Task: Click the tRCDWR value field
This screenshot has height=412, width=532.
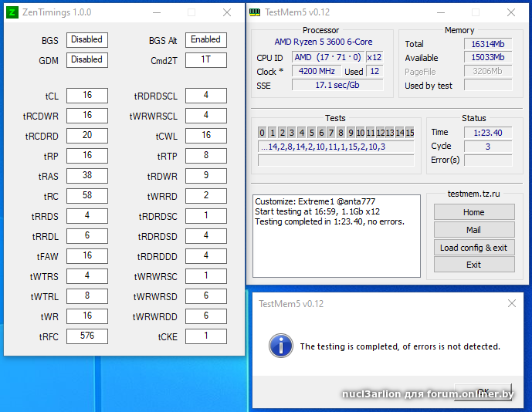Action: click(87, 116)
